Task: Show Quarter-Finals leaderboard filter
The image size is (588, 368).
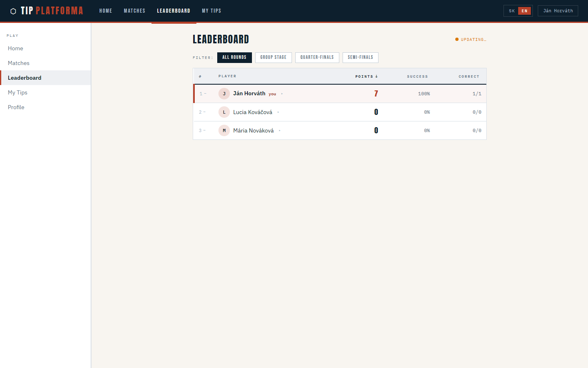Action: [317, 58]
